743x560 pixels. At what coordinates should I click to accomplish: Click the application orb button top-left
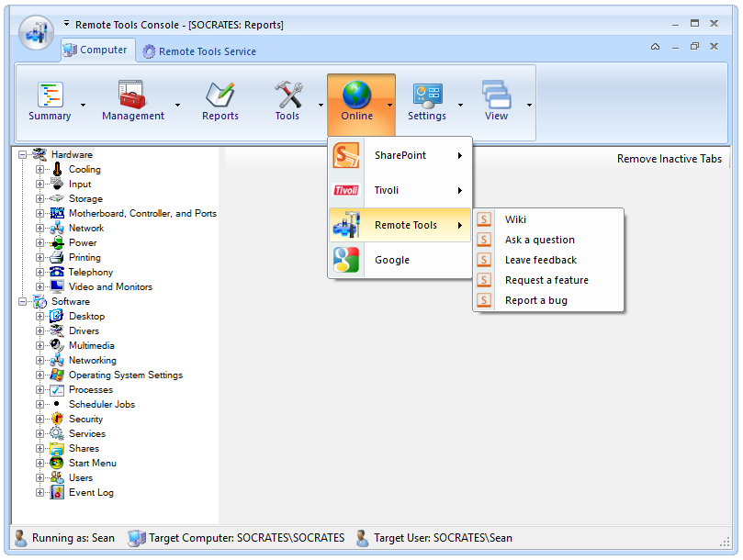point(36,32)
